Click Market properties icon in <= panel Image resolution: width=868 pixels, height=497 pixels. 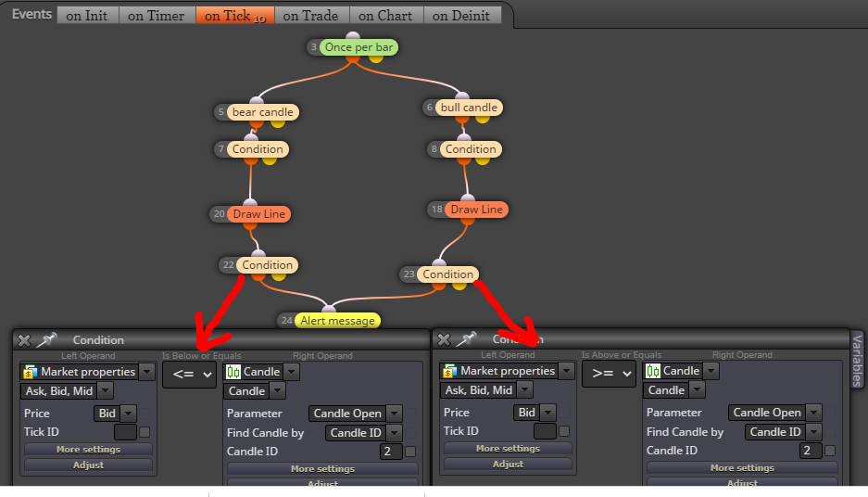coord(31,372)
